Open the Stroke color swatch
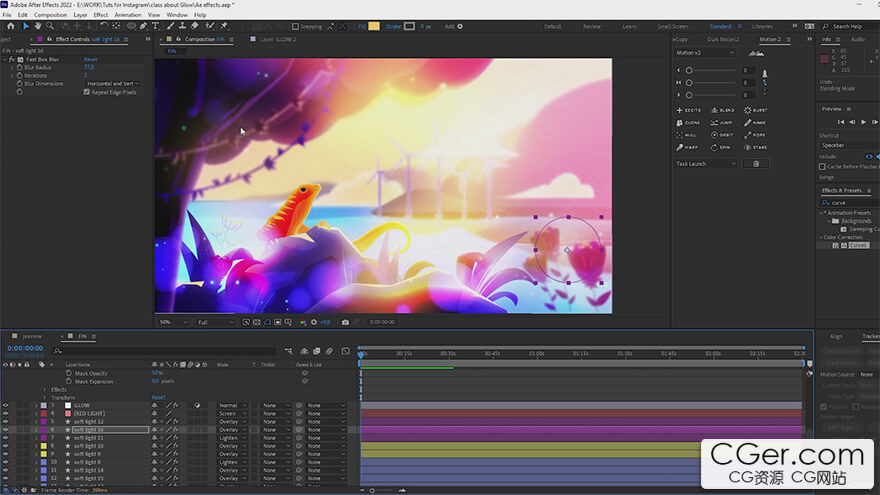 410,26
